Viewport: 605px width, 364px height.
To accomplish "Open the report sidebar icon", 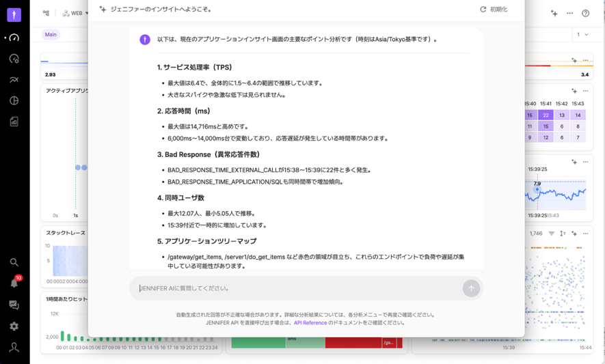I will tap(14, 122).
